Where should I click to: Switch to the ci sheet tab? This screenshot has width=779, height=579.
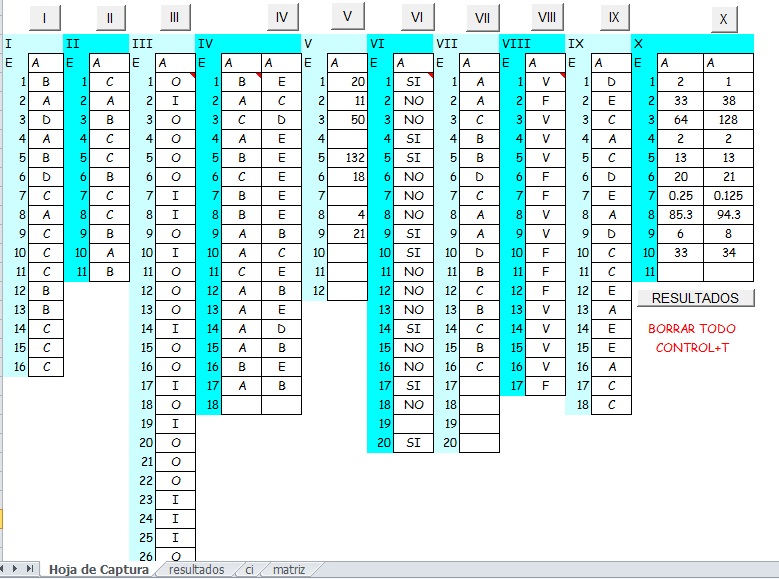(249, 570)
